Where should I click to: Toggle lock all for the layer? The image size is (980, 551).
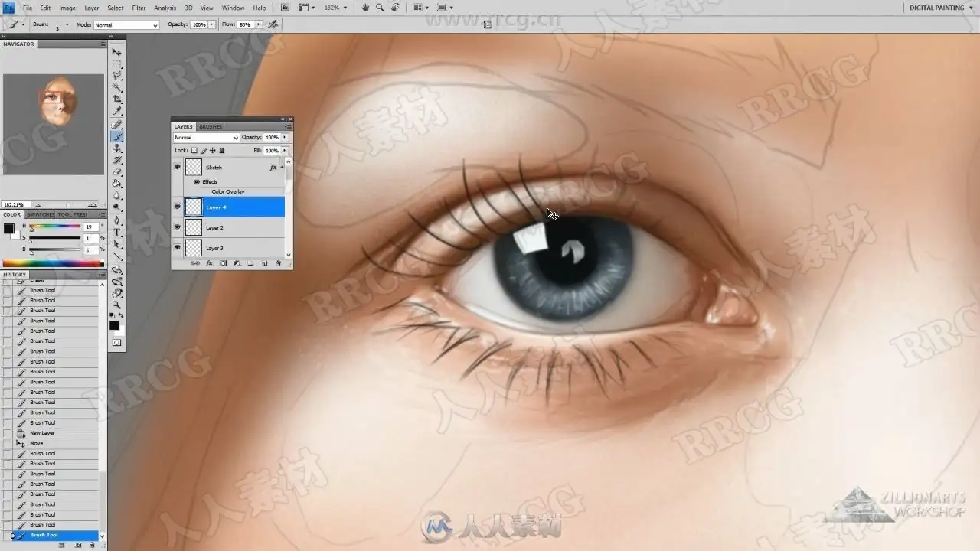click(222, 151)
